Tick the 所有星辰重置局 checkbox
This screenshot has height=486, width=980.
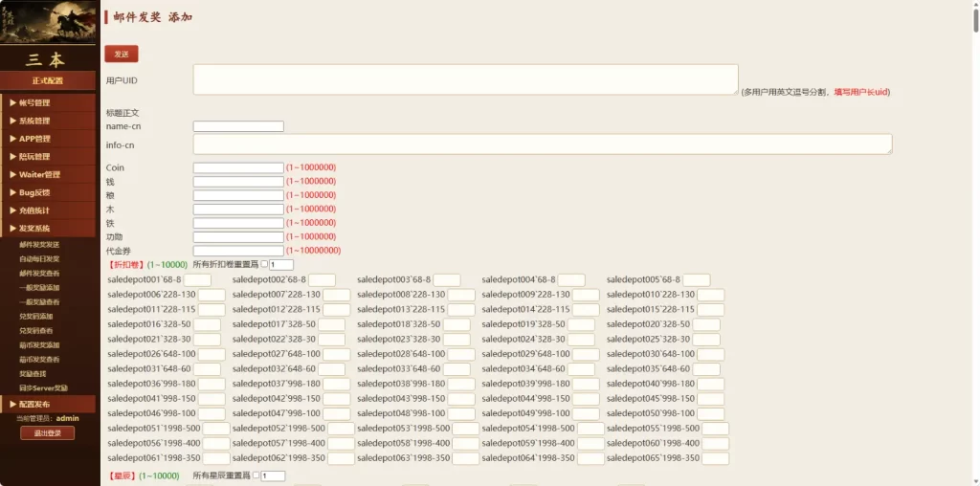pos(256,475)
